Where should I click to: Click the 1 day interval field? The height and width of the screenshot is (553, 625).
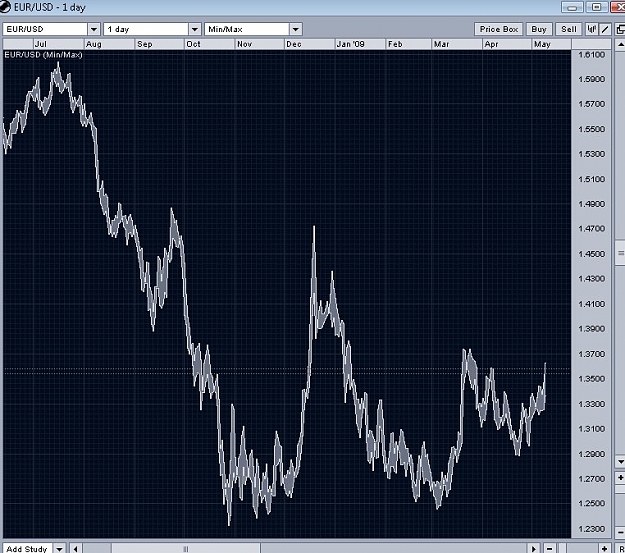(x=146, y=29)
